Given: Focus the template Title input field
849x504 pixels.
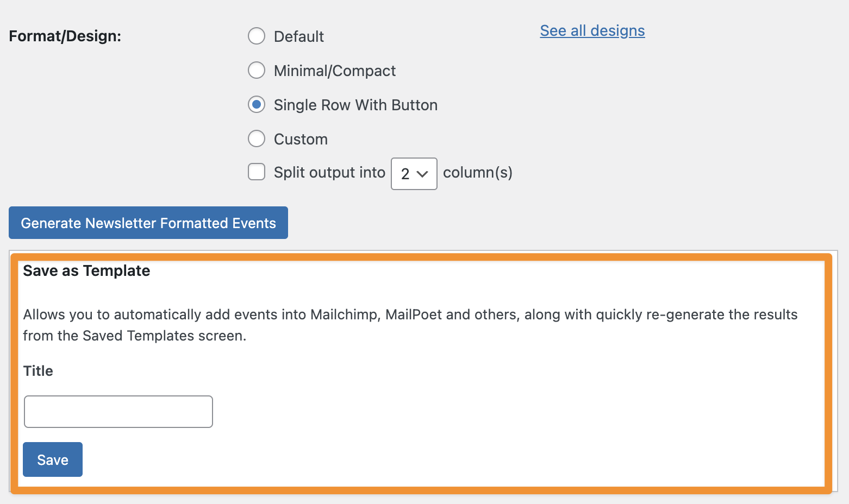Looking at the screenshot, I should [x=118, y=412].
